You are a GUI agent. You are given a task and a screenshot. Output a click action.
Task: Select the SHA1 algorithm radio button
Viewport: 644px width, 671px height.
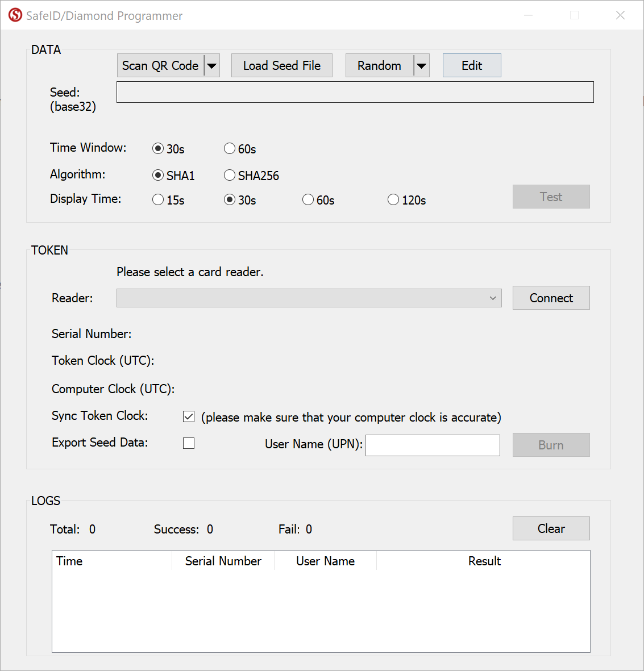[x=158, y=176]
